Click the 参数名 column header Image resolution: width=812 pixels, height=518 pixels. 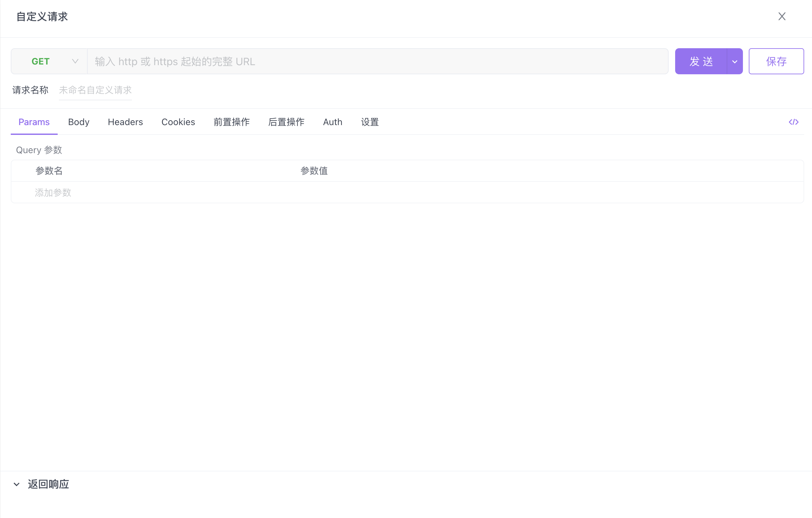tap(49, 171)
